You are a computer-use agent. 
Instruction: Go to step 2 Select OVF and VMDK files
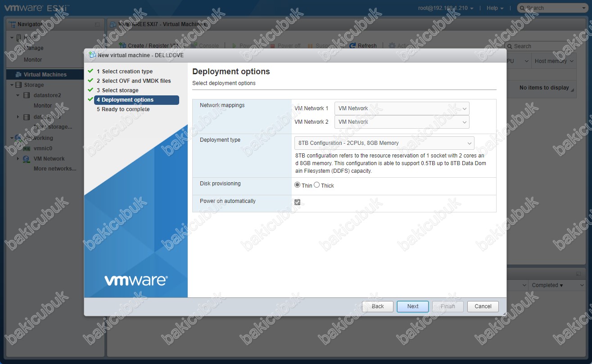point(134,81)
